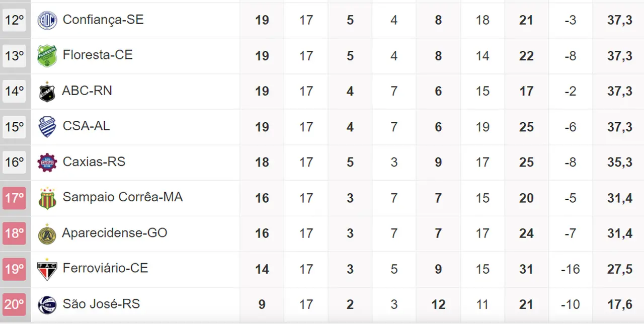The image size is (644, 324).
Task: Click the CSA-AL blue shield crest
Action: pyautogui.click(x=47, y=127)
